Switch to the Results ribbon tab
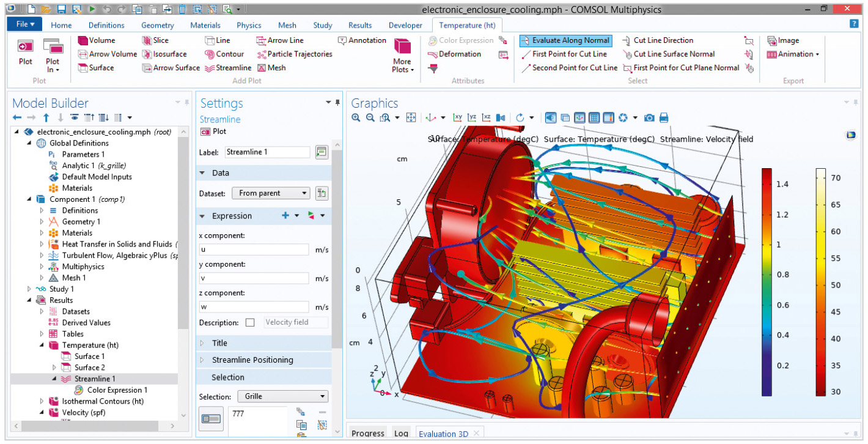868x444 pixels. (360, 25)
